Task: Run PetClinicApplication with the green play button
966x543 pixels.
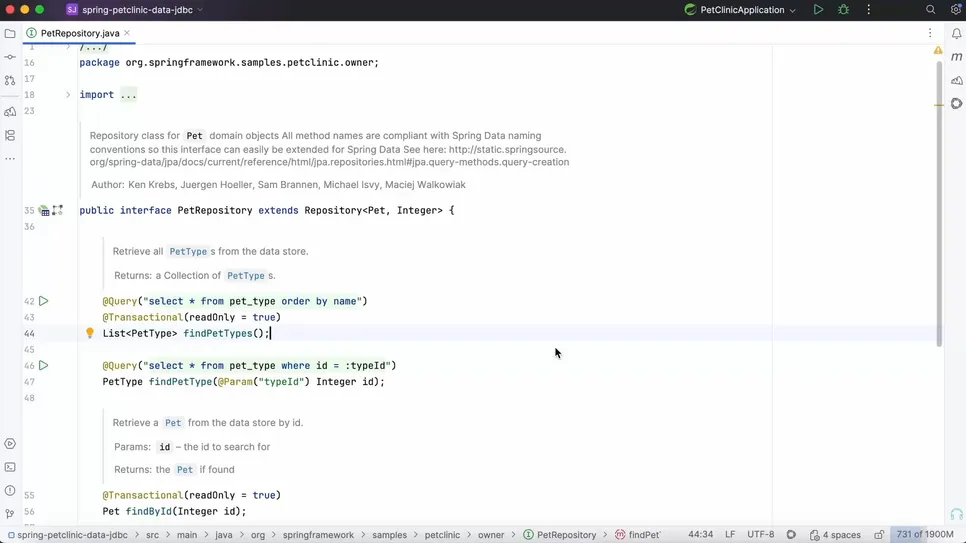Action: pos(818,10)
